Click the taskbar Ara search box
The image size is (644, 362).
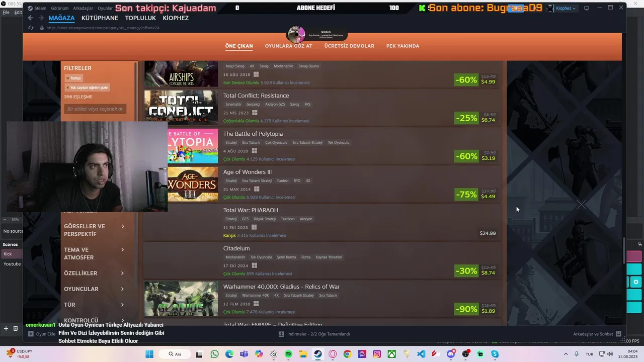click(175, 354)
